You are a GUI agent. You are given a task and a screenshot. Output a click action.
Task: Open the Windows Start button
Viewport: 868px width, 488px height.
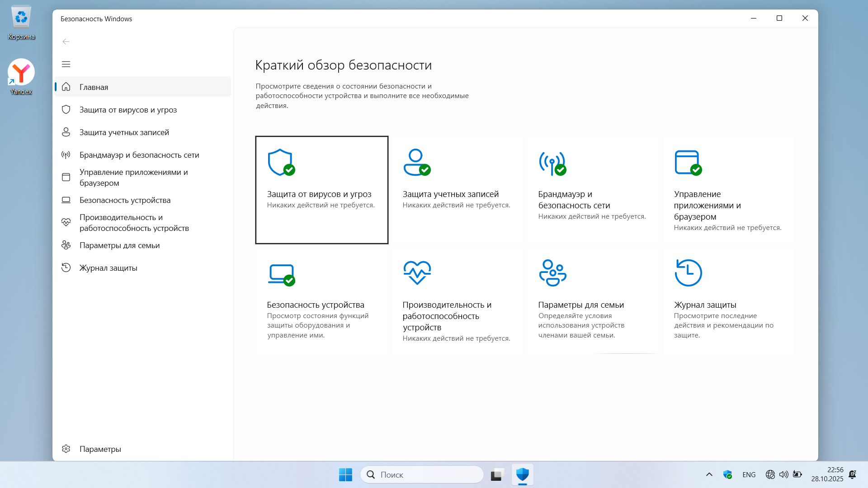[x=345, y=474]
